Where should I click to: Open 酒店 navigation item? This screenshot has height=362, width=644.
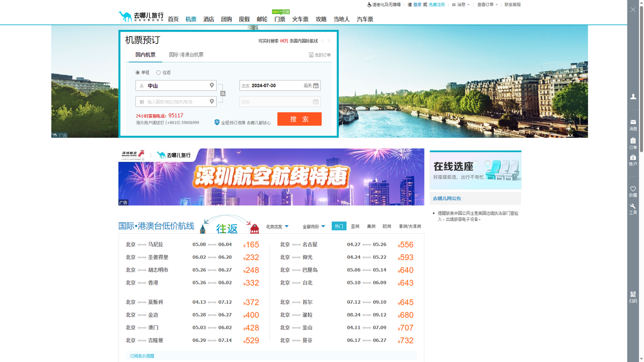coord(209,19)
